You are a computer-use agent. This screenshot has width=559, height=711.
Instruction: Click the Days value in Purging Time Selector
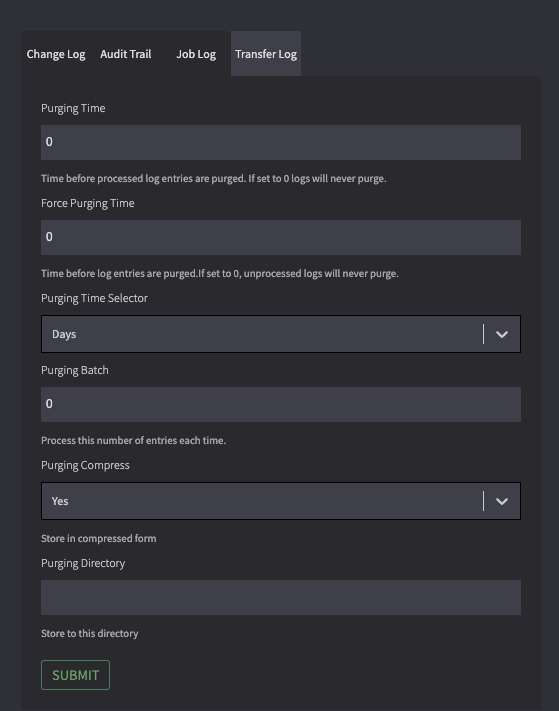(64, 334)
